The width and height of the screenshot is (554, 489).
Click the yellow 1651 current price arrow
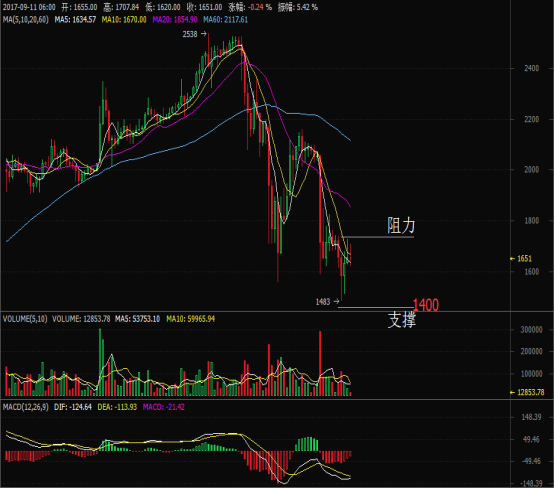[521, 258]
